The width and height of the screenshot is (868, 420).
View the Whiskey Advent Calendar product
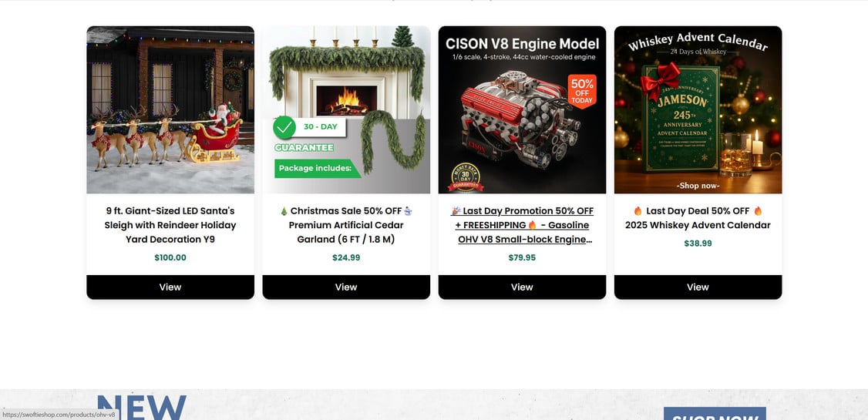[x=698, y=287]
